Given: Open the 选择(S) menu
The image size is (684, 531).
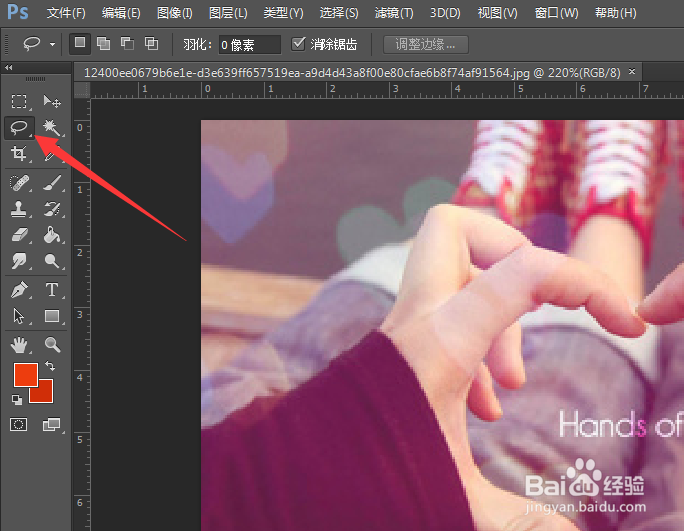Looking at the screenshot, I should pyautogui.click(x=339, y=13).
